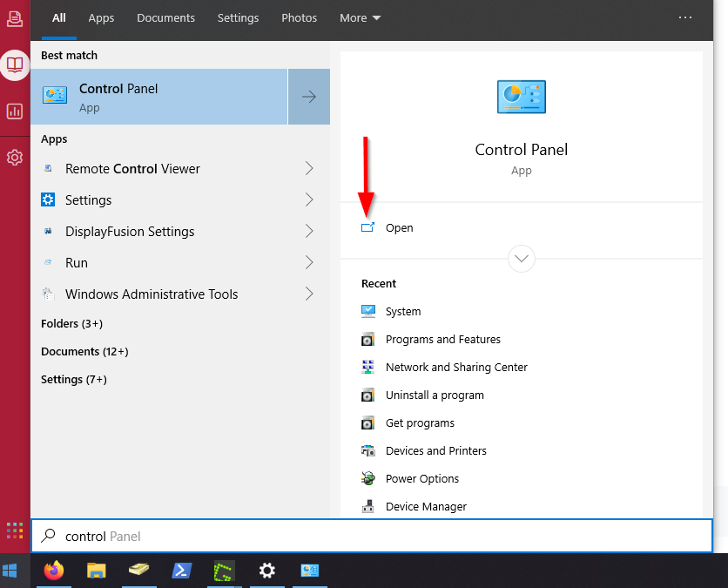Open Settings gear in the taskbar

click(x=267, y=571)
